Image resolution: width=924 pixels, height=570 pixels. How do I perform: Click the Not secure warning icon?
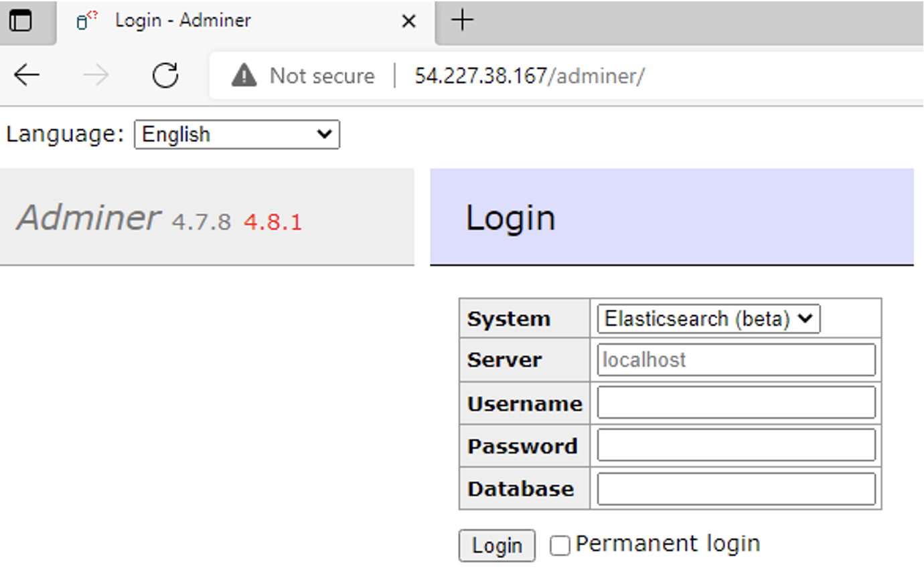click(244, 76)
